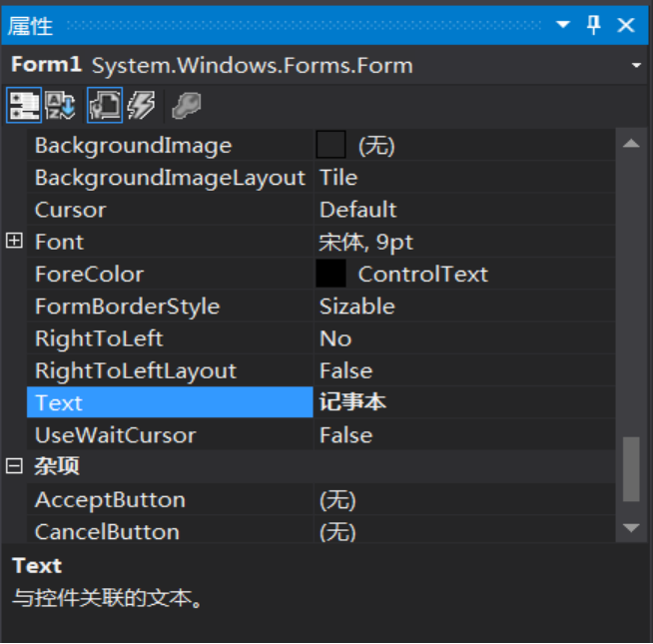Collapse the 杂项 category section

[x=14, y=466]
